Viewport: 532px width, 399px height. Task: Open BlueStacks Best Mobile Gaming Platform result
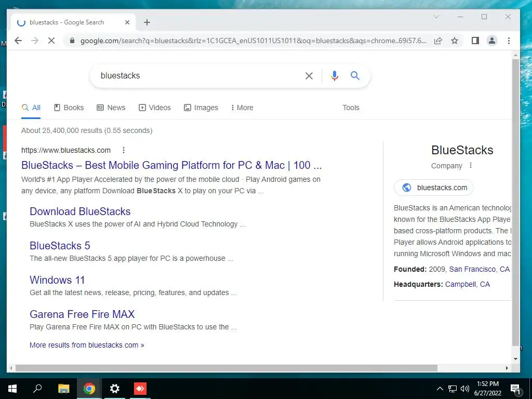point(171,165)
